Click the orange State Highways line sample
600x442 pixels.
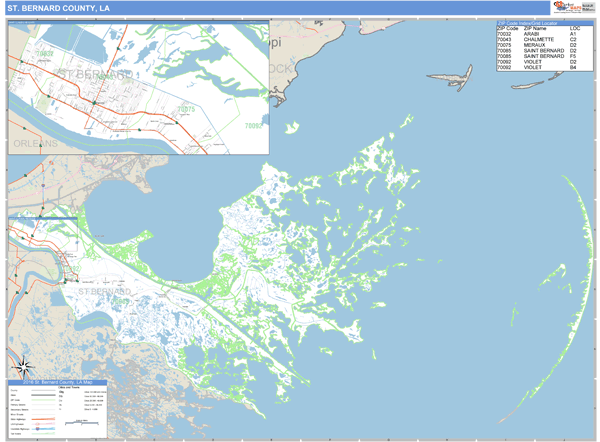pos(43,419)
